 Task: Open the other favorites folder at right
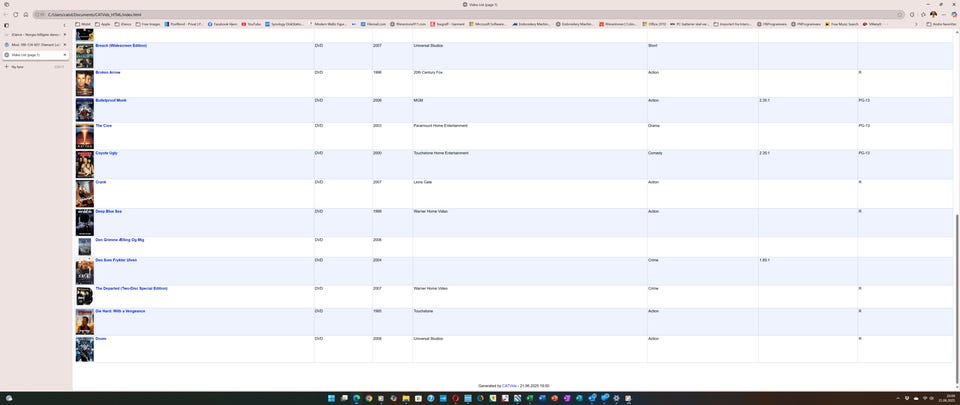pos(942,24)
